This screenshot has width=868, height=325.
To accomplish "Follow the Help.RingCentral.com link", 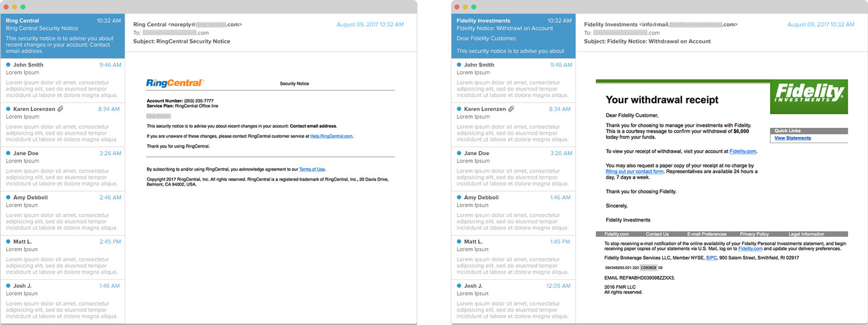I will (x=332, y=136).
